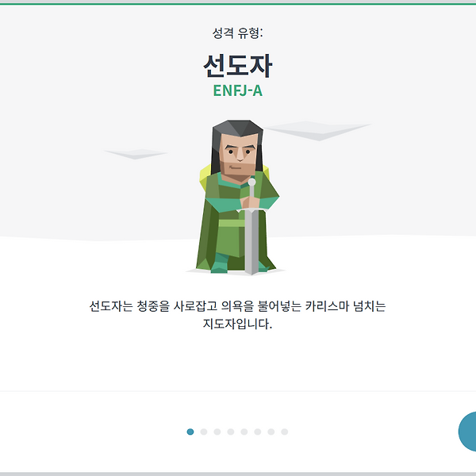Switch to the fifth pagination dot
This screenshot has height=476, width=476.
point(244,432)
